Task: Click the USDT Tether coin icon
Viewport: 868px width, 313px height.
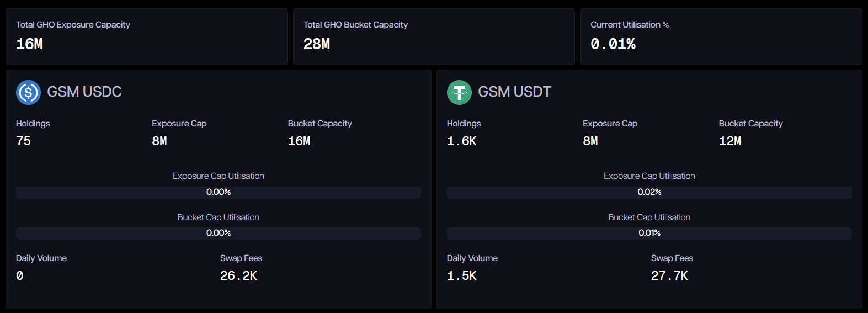Action: (459, 92)
